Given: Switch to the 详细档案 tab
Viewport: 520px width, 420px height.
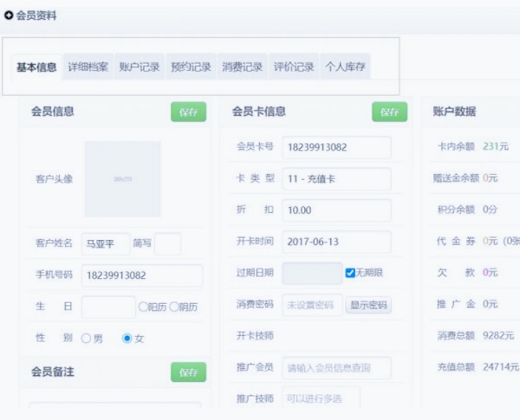Looking at the screenshot, I should [x=88, y=67].
